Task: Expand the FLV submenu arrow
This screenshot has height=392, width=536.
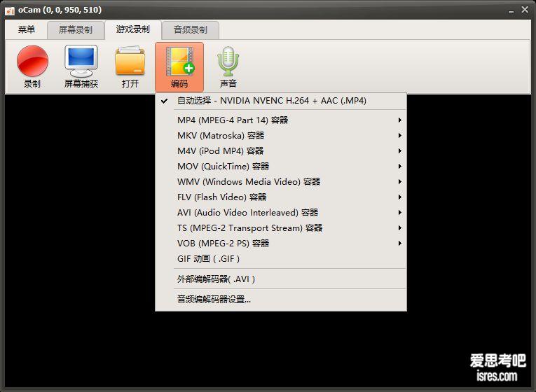Action: pos(399,197)
